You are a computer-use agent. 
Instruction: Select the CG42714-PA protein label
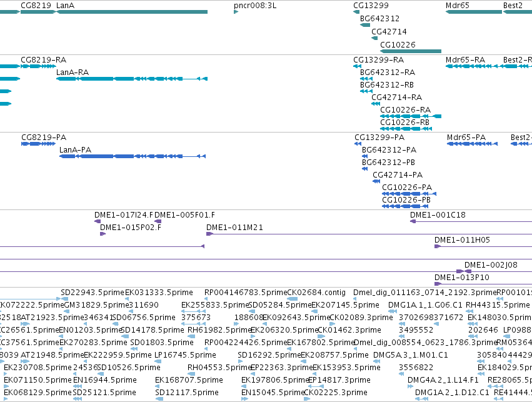pos(398,175)
